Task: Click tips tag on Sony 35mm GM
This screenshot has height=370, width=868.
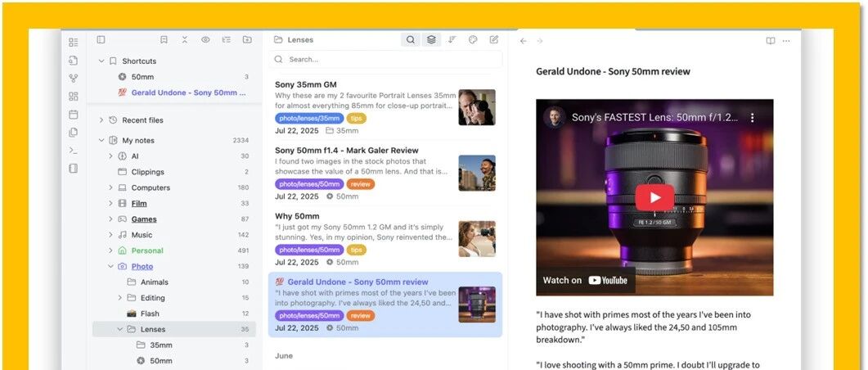Action: point(357,119)
